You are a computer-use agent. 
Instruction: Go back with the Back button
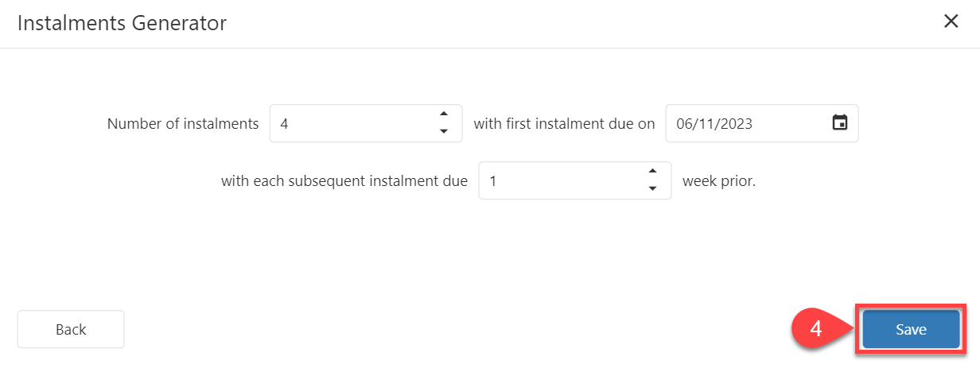[71, 329]
